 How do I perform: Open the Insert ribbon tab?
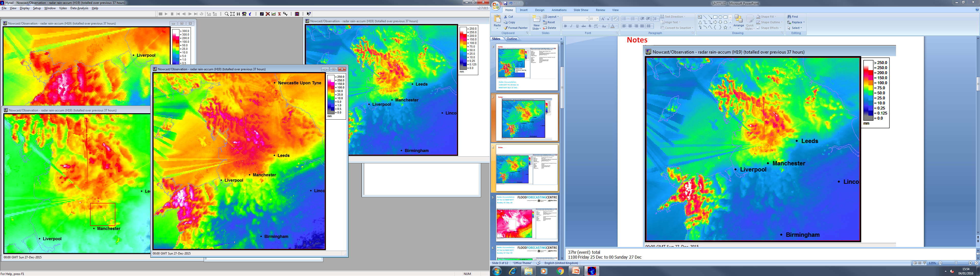pyautogui.click(x=524, y=10)
